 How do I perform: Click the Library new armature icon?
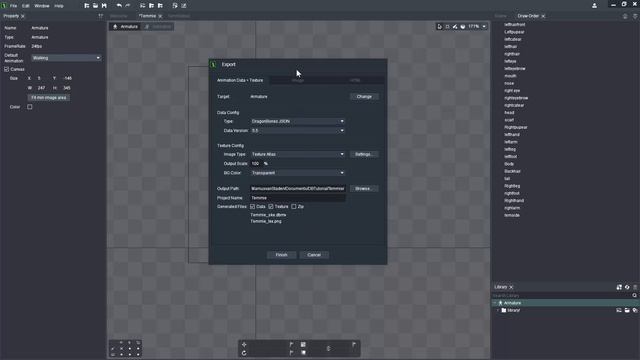click(619, 287)
